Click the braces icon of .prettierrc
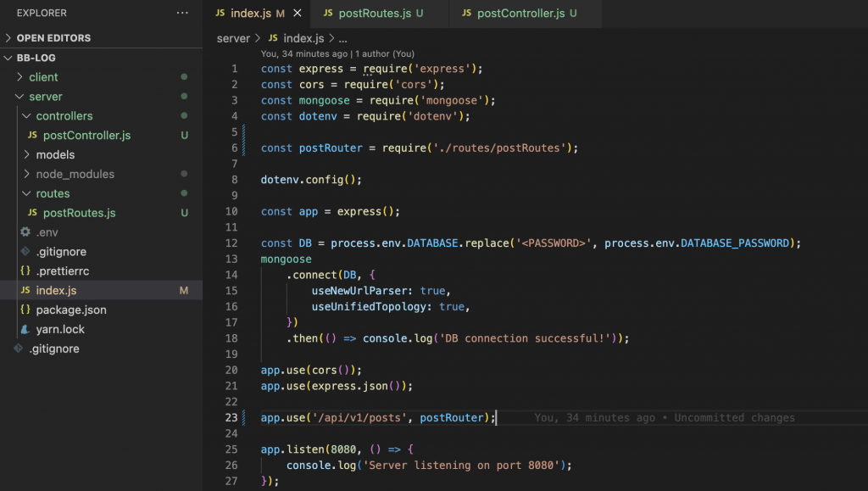This screenshot has height=491, width=868. click(25, 271)
